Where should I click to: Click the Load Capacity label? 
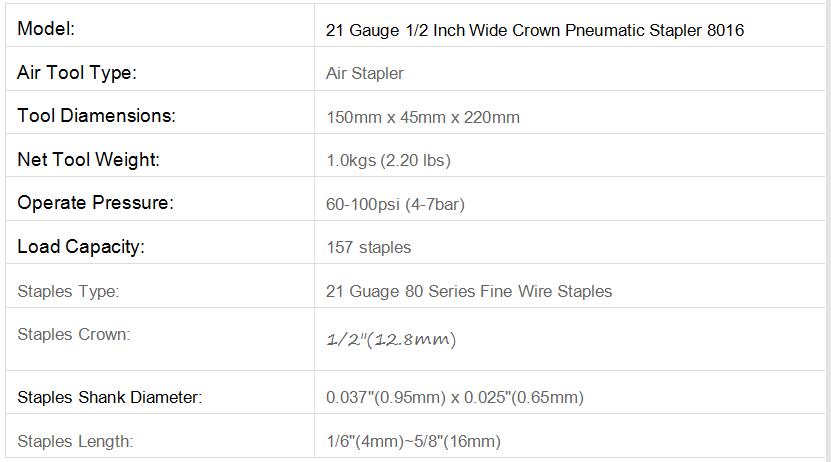click(x=81, y=247)
